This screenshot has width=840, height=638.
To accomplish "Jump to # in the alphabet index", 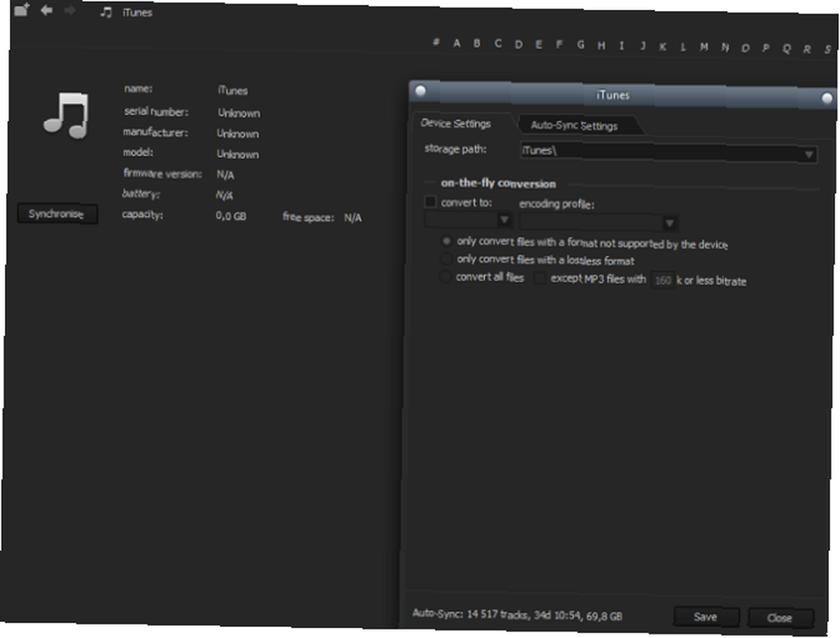I will [x=436, y=42].
